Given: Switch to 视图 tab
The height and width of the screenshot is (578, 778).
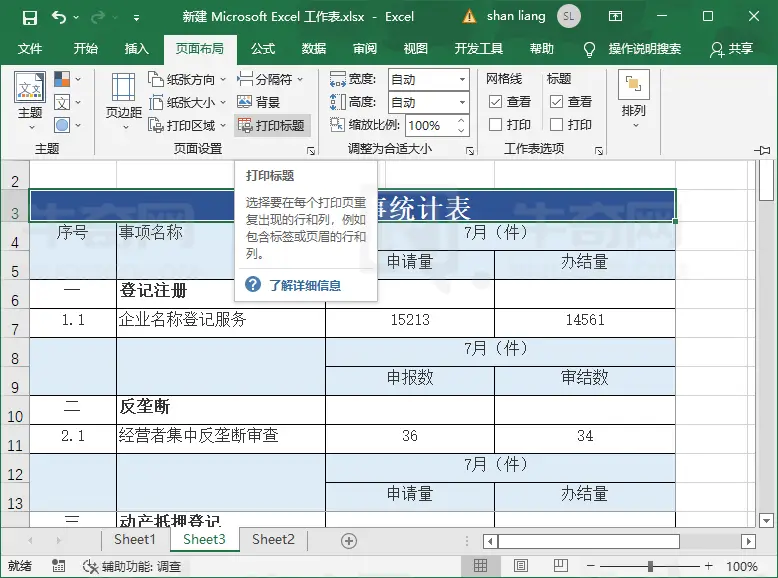Looking at the screenshot, I should click(415, 49).
